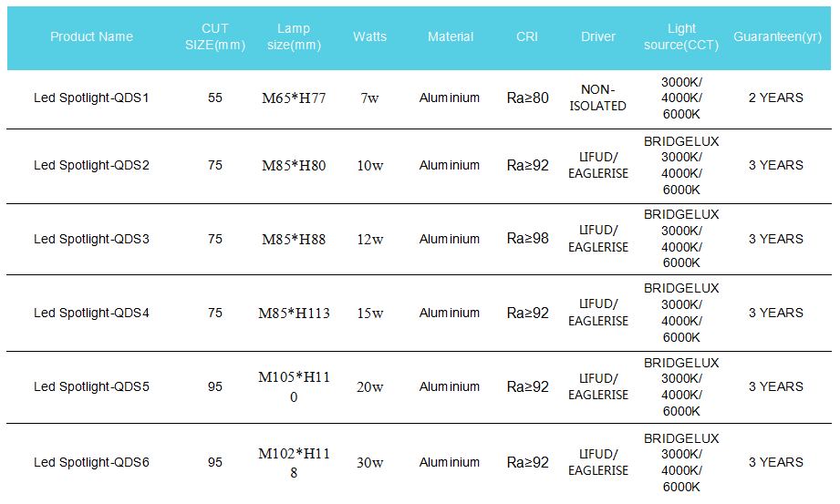Select the NON-ISOLATED driver cell

pyautogui.click(x=598, y=98)
